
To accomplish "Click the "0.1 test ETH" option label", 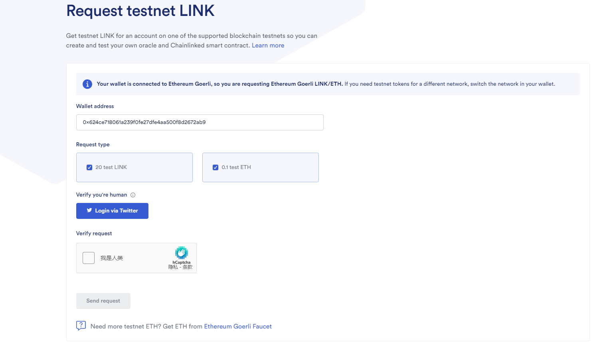I will pyautogui.click(x=236, y=167).
